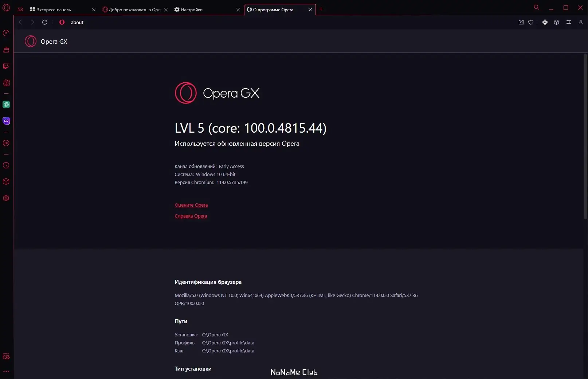The height and width of the screenshot is (379, 588).
Task: Click the Установка path C:\Opera GX
Action: [x=215, y=335]
